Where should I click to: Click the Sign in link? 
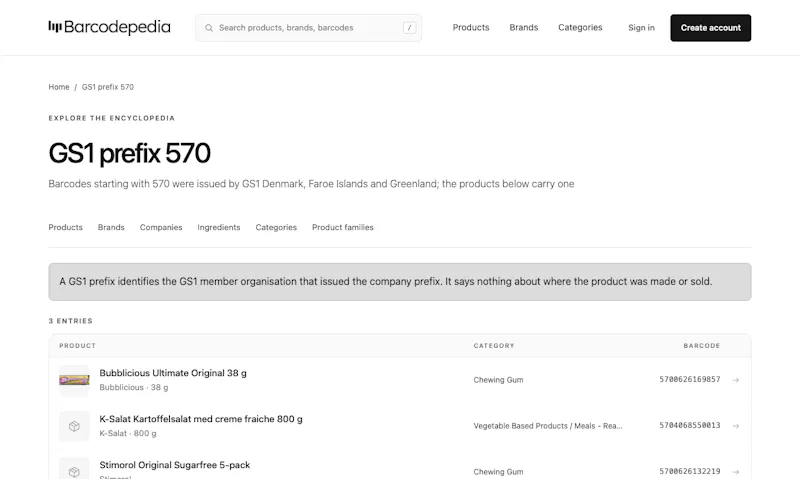click(x=641, y=28)
